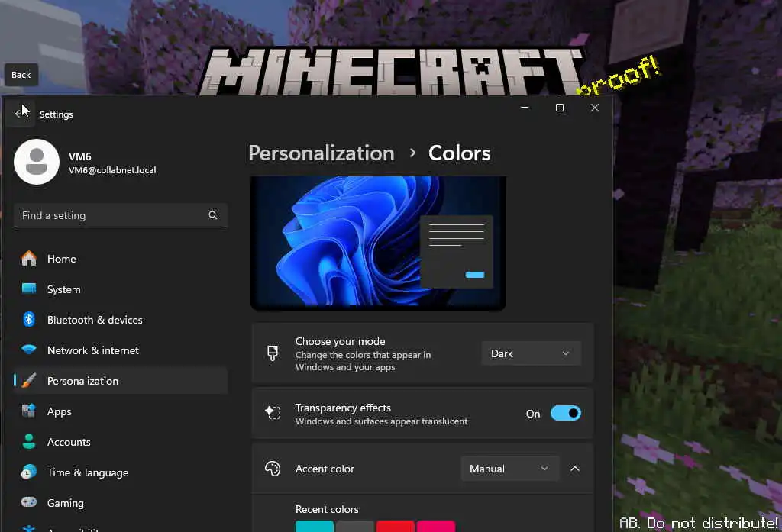Click the Minecraft Back button
The image size is (782, 532).
tap(21, 75)
